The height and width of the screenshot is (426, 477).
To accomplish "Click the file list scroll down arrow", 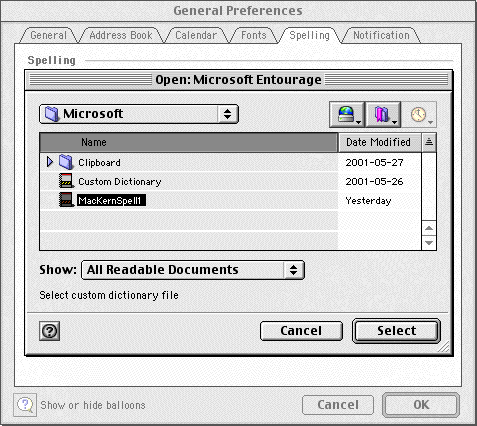I will (x=429, y=243).
